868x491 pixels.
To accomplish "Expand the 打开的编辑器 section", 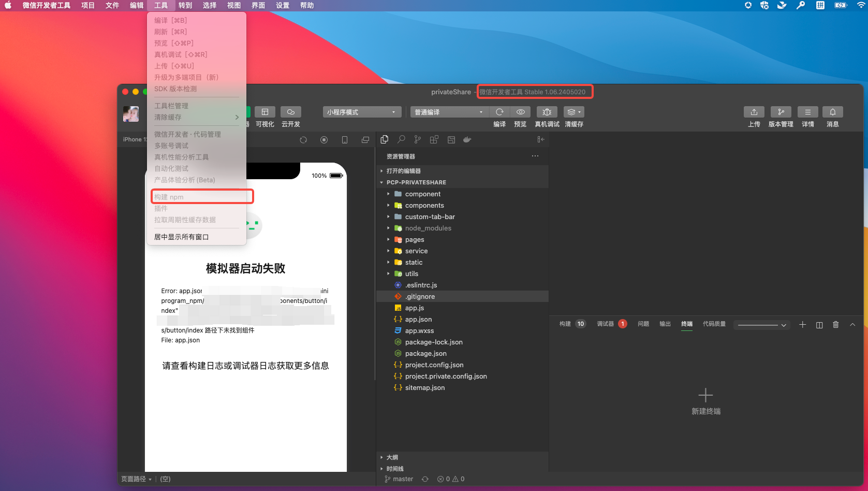I will [x=462, y=171].
